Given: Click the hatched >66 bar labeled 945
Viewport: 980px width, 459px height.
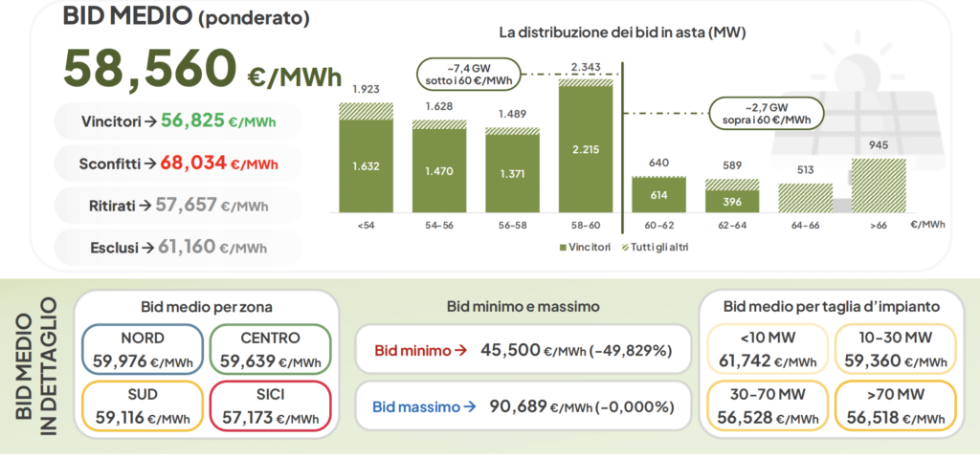Looking at the screenshot, I should click(877, 186).
